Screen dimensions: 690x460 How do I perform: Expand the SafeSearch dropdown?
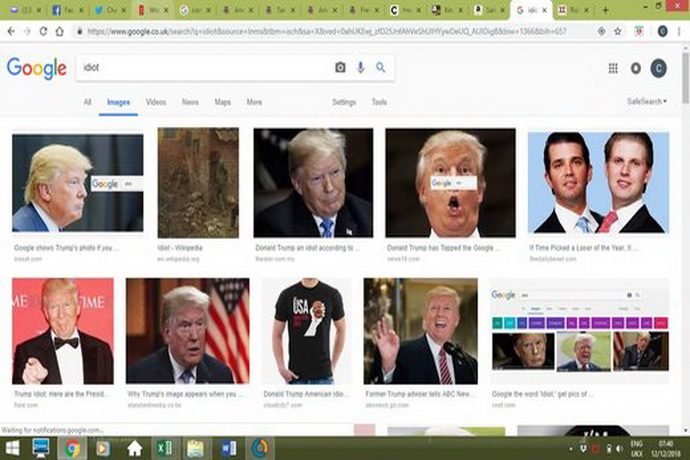pos(647,102)
